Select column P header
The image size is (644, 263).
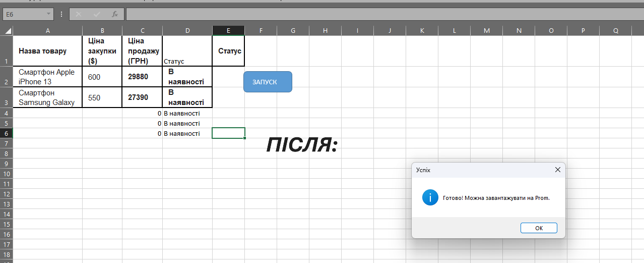(584, 31)
